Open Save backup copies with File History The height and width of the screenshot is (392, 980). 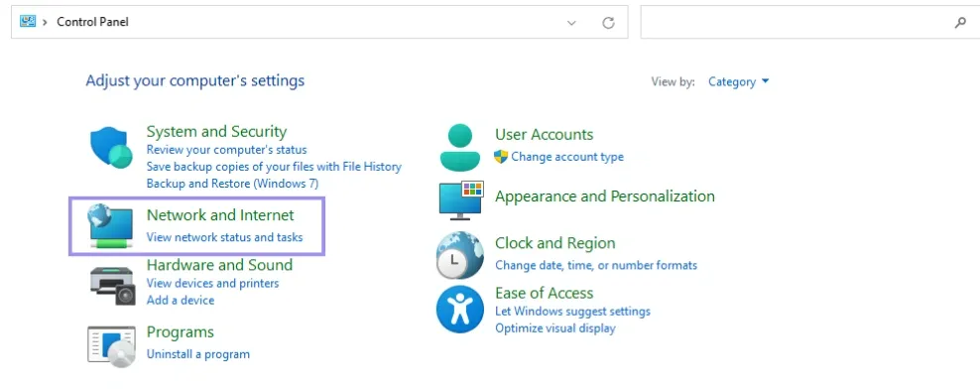(274, 167)
